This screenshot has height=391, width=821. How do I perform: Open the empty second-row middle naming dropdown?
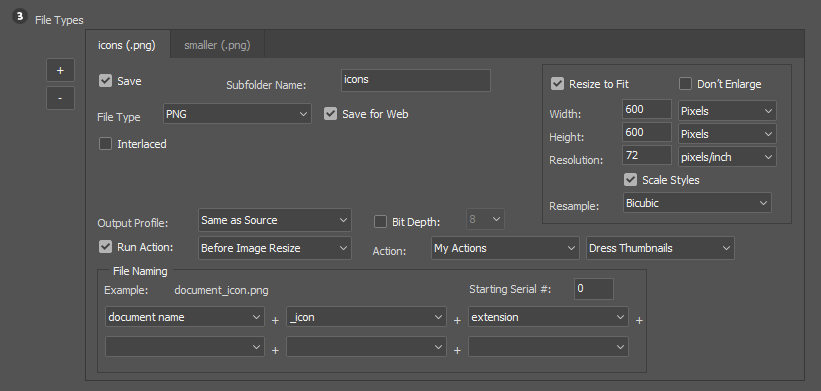tap(367, 347)
